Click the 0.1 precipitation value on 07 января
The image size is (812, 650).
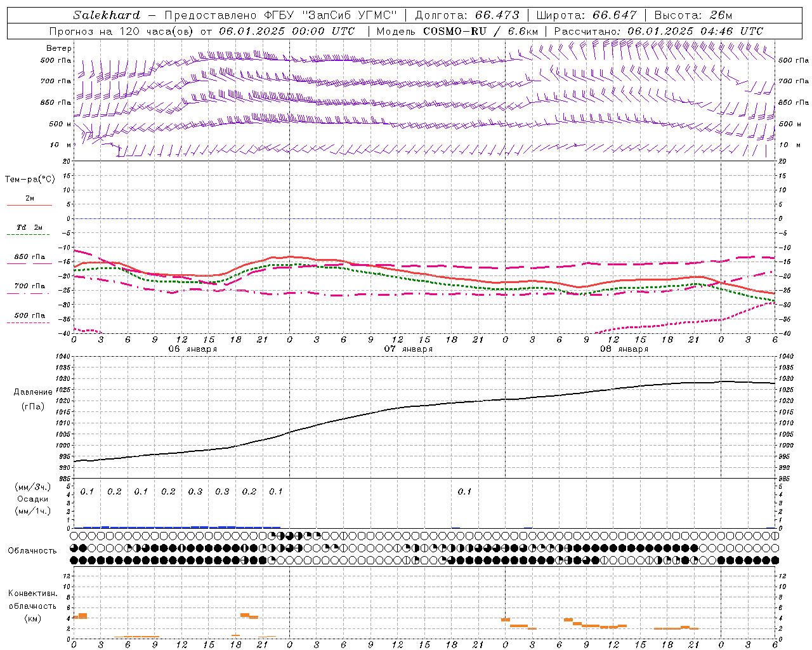(465, 491)
